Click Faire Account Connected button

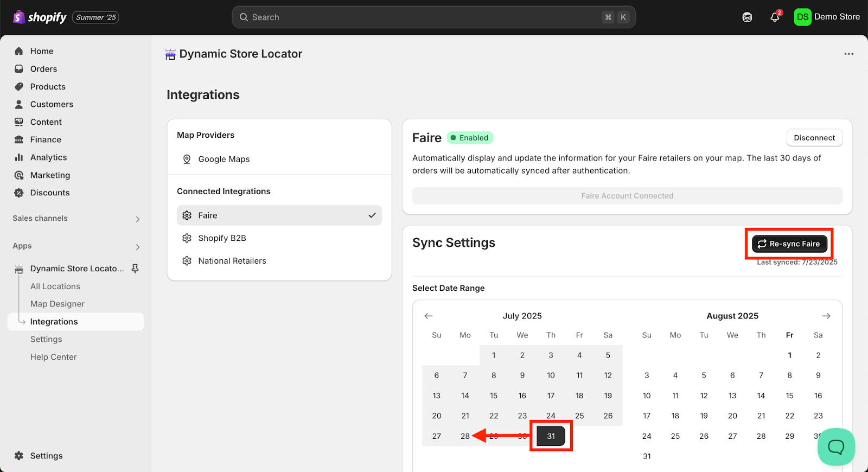pos(627,196)
